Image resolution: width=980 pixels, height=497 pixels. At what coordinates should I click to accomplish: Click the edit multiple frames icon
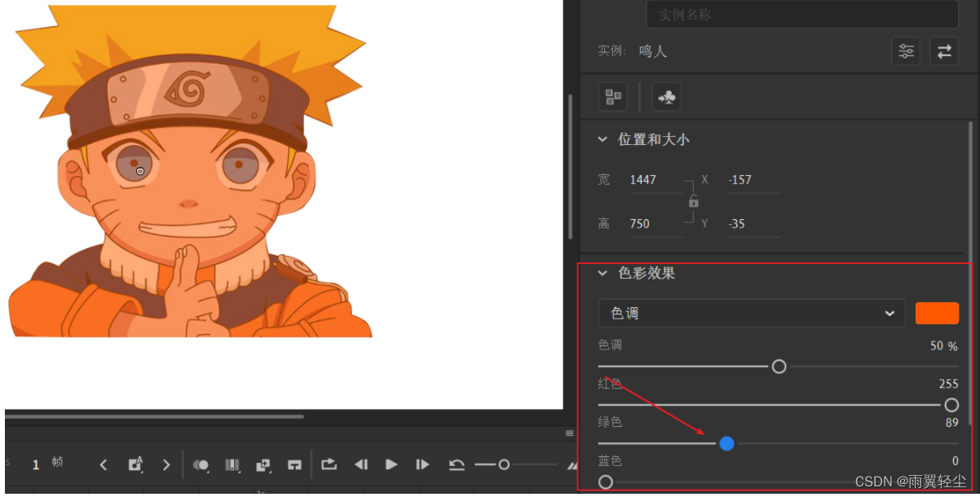(x=232, y=465)
